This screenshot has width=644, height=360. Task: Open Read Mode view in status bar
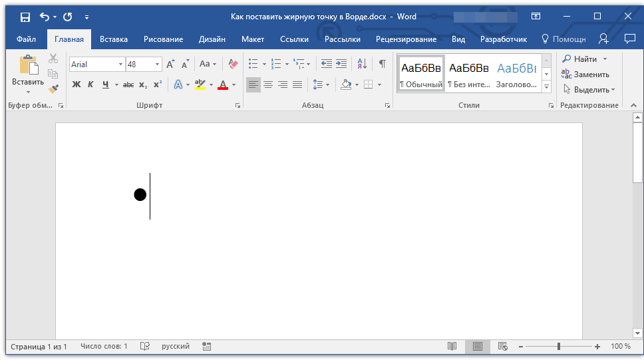click(x=452, y=347)
